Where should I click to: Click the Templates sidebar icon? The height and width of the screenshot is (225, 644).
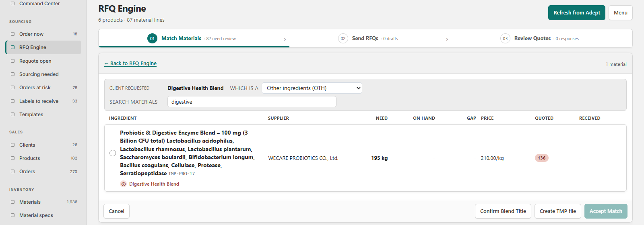pos(12,115)
